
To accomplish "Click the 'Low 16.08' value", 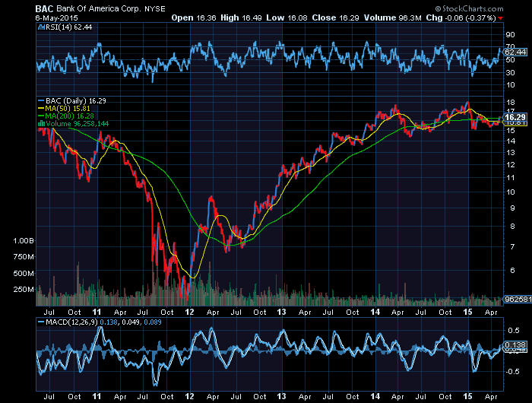I will click(287, 18).
